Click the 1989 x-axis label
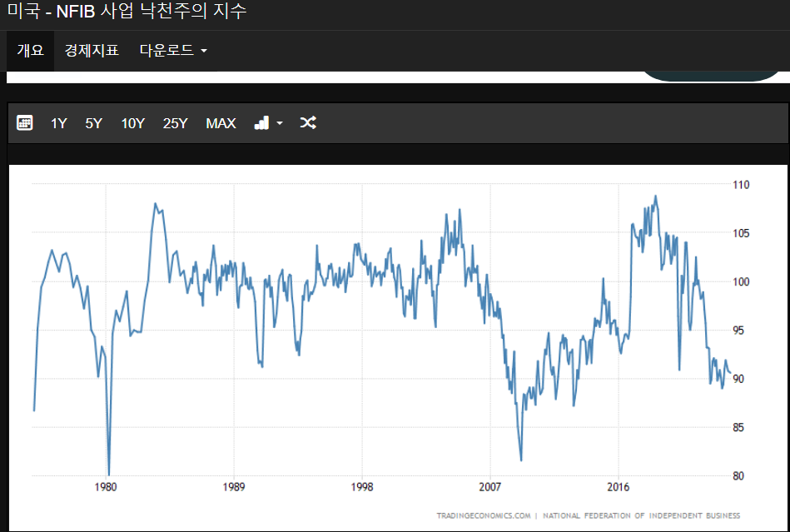790x532 pixels. pos(234,487)
